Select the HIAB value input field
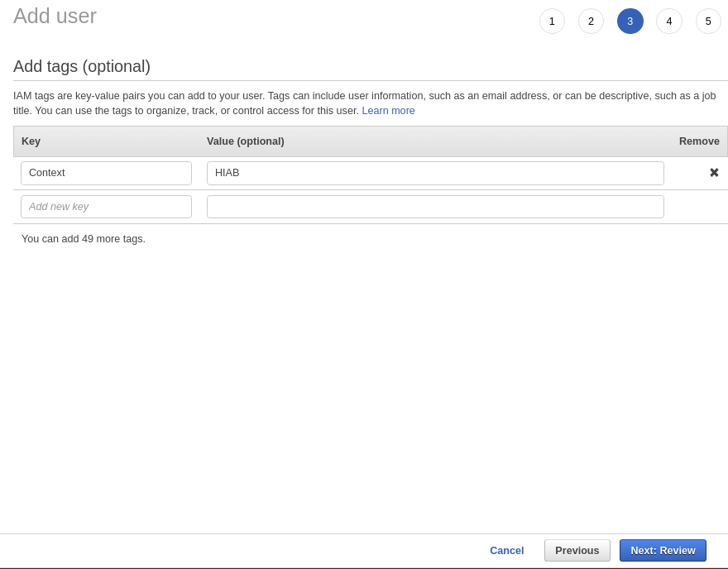The image size is (728, 569). click(435, 173)
